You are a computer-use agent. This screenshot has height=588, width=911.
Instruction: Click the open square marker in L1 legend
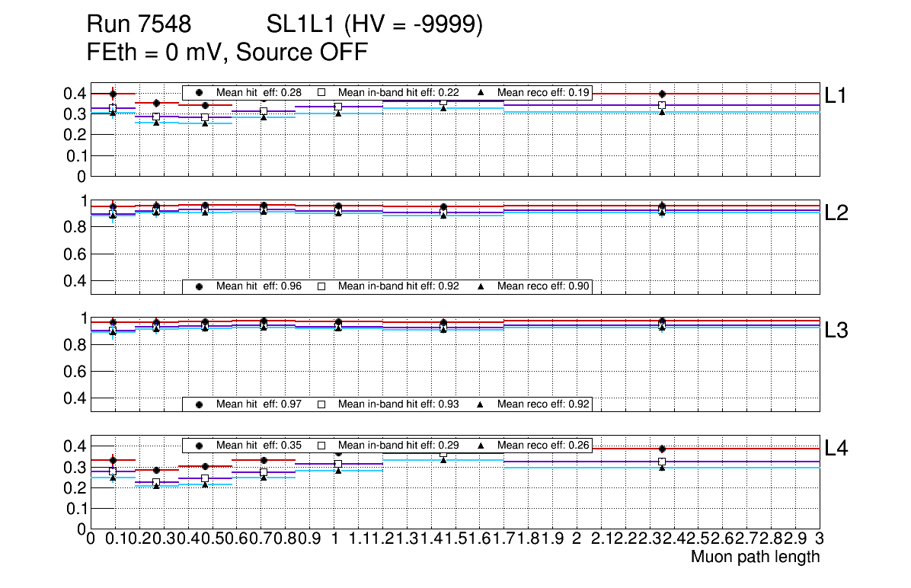click(x=321, y=92)
